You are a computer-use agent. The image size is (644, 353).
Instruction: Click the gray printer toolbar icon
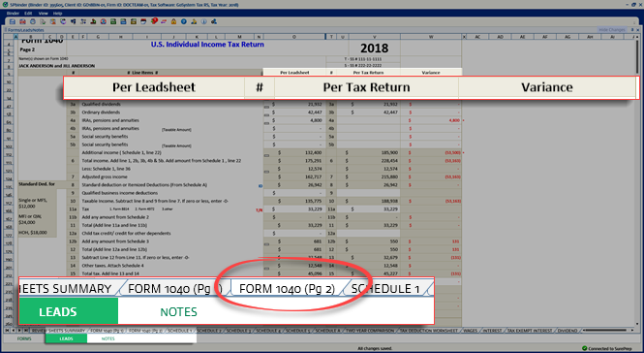(x=33, y=21)
